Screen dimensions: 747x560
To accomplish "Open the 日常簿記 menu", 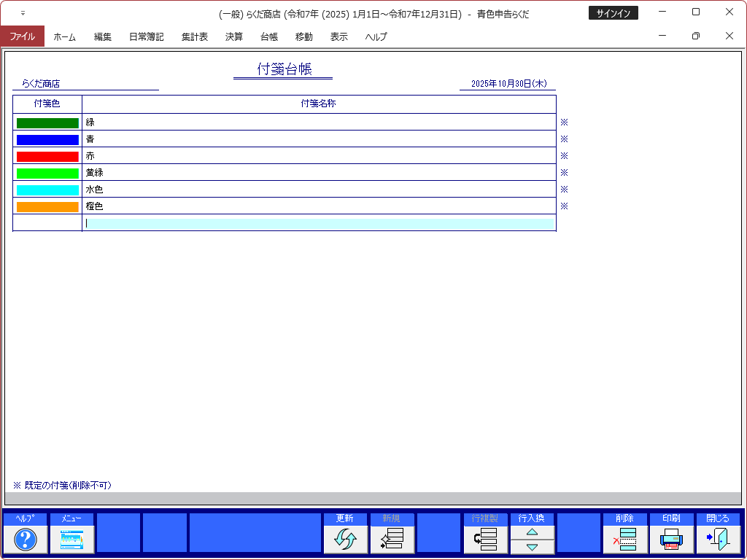I will click(146, 36).
